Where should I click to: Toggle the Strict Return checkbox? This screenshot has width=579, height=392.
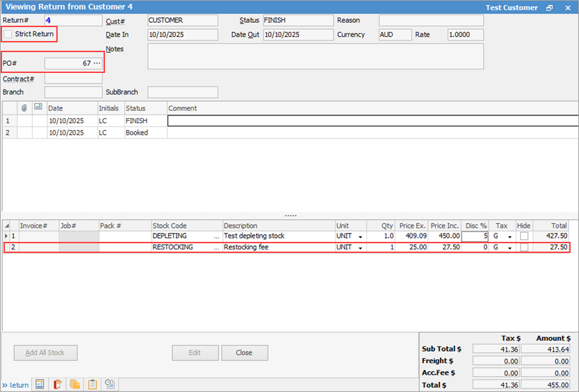8,34
